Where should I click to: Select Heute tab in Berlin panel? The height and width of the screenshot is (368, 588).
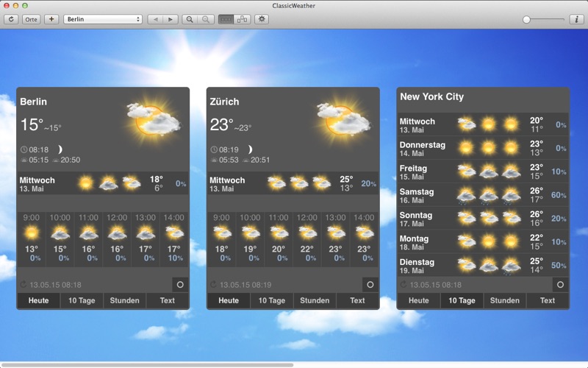coord(39,300)
